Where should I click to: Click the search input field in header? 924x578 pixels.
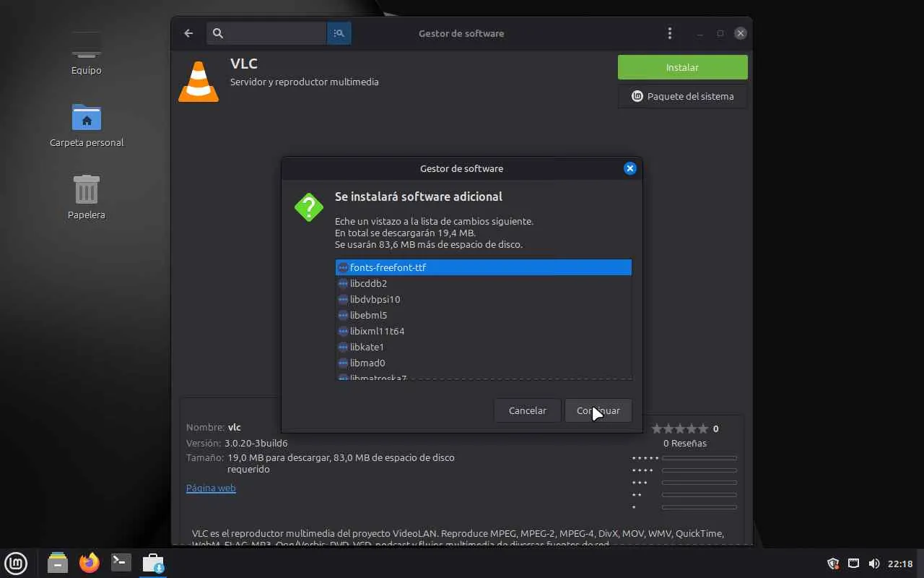(x=266, y=33)
